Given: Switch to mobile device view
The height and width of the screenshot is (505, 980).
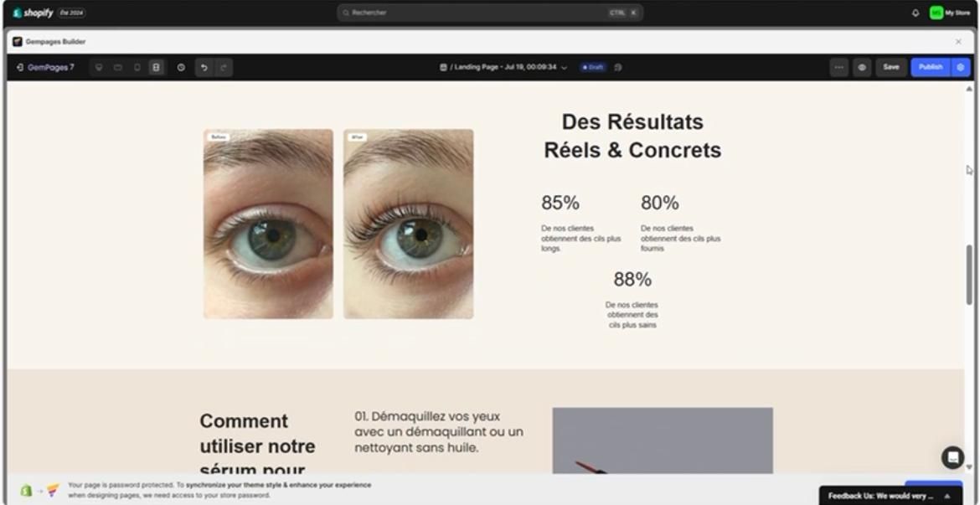Looking at the screenshot, I should tap(137, 68).
